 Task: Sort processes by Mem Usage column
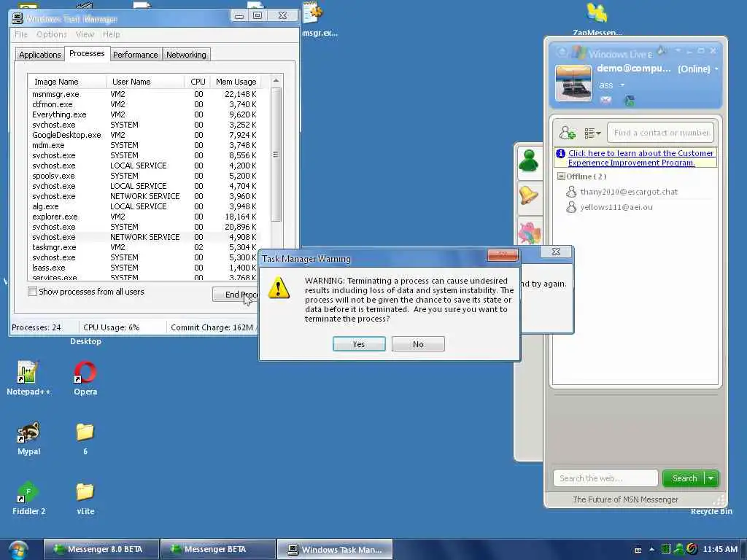tap(236, 82)
